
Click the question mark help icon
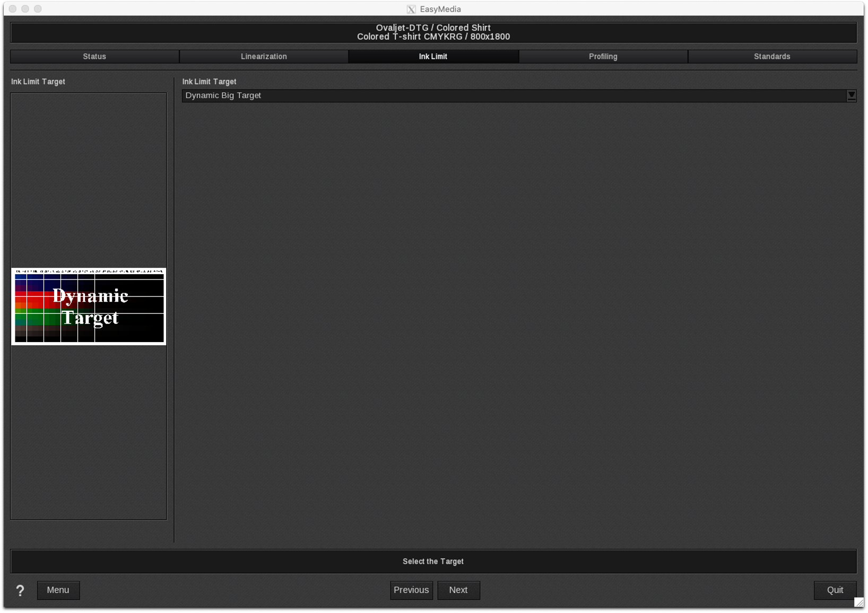pyautogui.click(x=20, y=590)
